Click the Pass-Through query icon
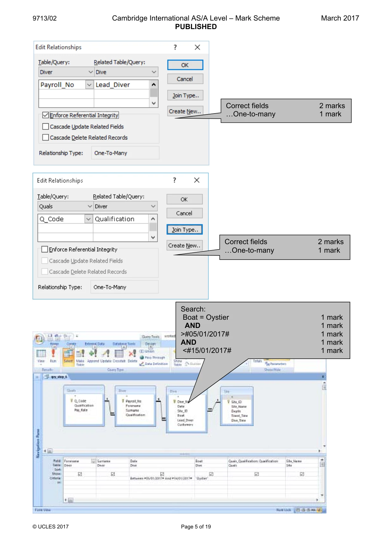392x555 pixels. 142,357
